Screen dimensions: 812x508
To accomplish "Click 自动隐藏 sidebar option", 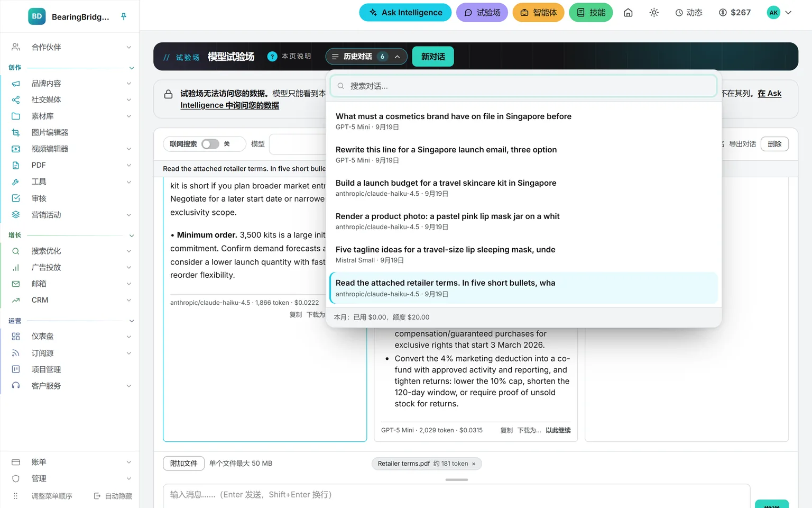I will (x=113, y=496).
